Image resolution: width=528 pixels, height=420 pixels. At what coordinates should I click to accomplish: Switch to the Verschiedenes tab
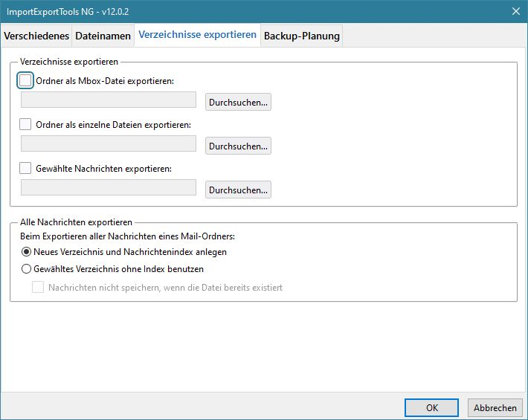coord(36,36)
